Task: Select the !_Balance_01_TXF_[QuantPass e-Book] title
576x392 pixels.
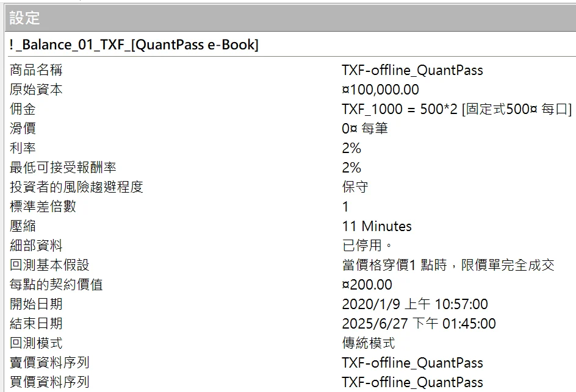Action: point(134,45)
